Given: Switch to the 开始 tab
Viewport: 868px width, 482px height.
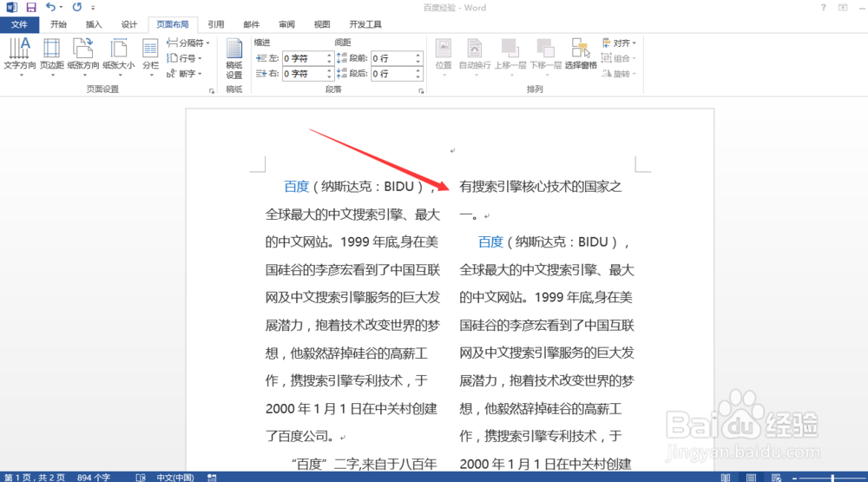Looking at the screenshot, I should 58,24.
